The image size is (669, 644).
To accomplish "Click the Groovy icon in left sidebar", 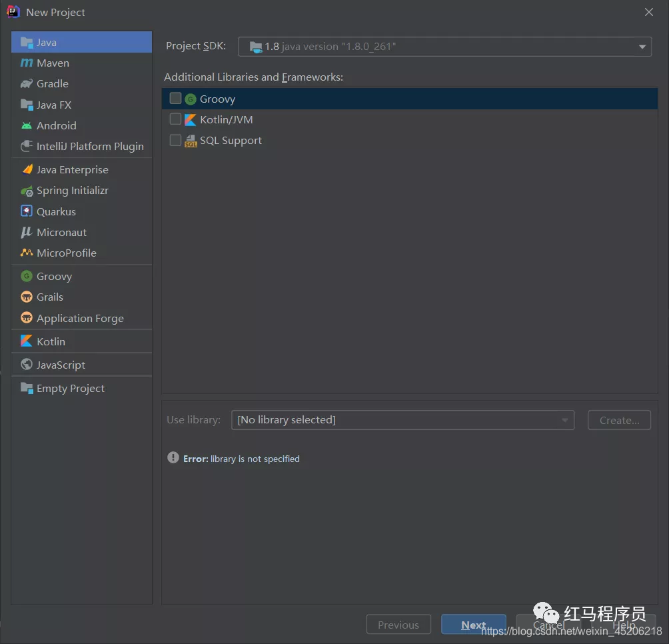I will pos(27,276).
